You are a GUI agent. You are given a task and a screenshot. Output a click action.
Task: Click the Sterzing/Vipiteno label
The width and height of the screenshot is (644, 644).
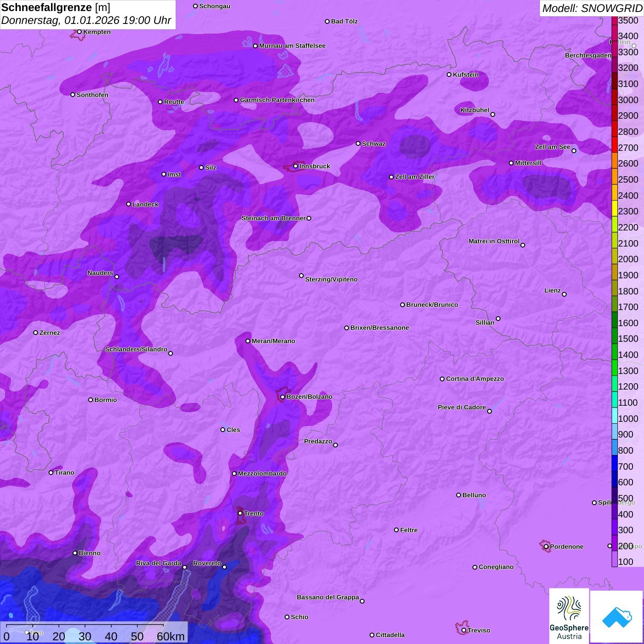coord(331,279)
